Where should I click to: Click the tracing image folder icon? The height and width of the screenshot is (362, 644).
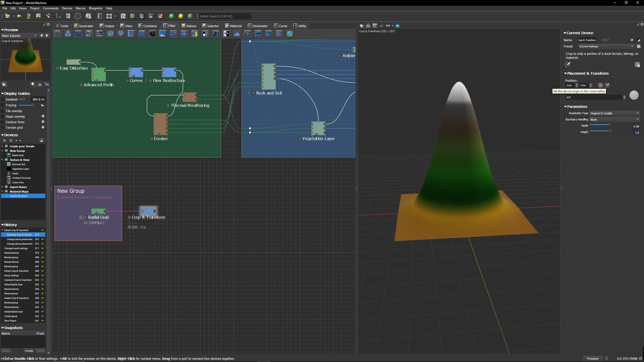[43, 105]
